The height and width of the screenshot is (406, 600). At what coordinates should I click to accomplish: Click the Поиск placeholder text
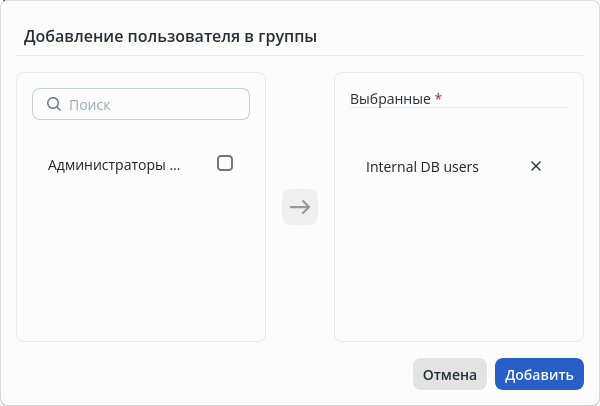tap(89, 104)
